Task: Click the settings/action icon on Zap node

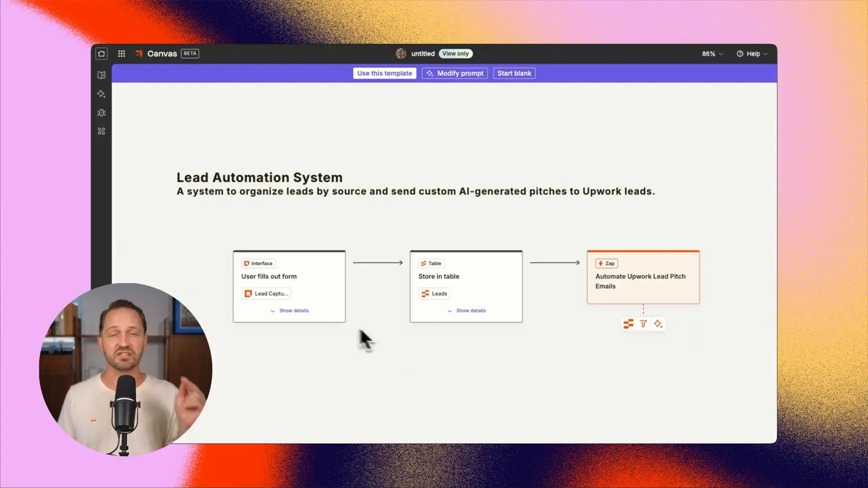Action: click(x=658, y=324)
